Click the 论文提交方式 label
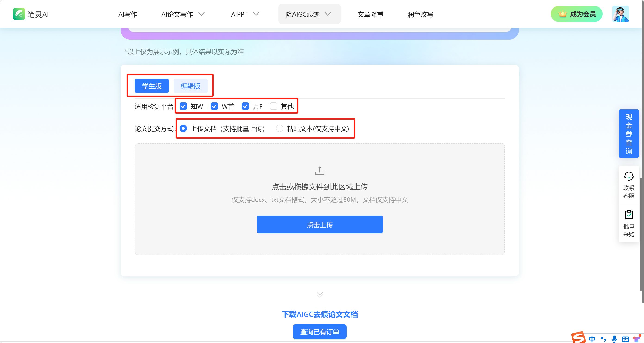The width and height of the screenshot is (644, 343). tap(155, 129)
